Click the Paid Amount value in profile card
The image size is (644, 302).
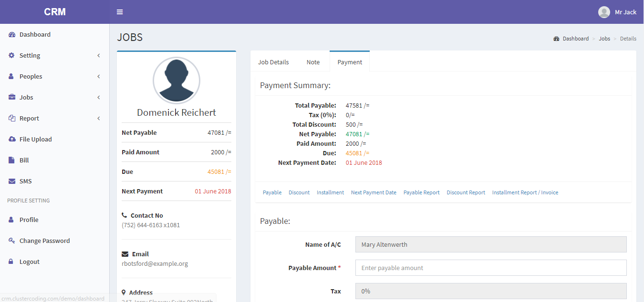pyautogui.click(x=221, y=152)
